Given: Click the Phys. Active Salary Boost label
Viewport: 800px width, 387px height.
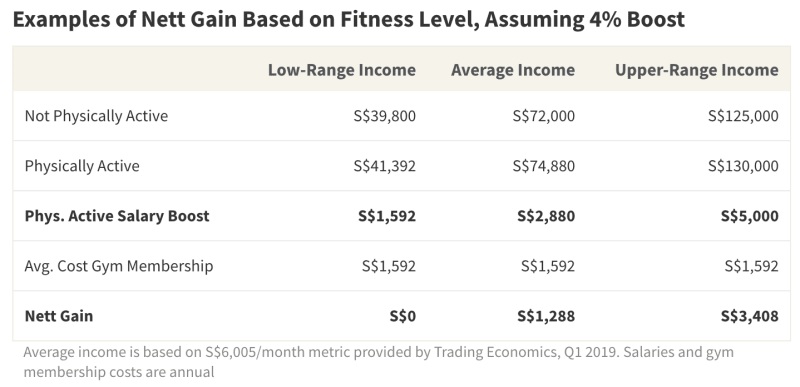Looking at the screenshot, I should [117, 216].
